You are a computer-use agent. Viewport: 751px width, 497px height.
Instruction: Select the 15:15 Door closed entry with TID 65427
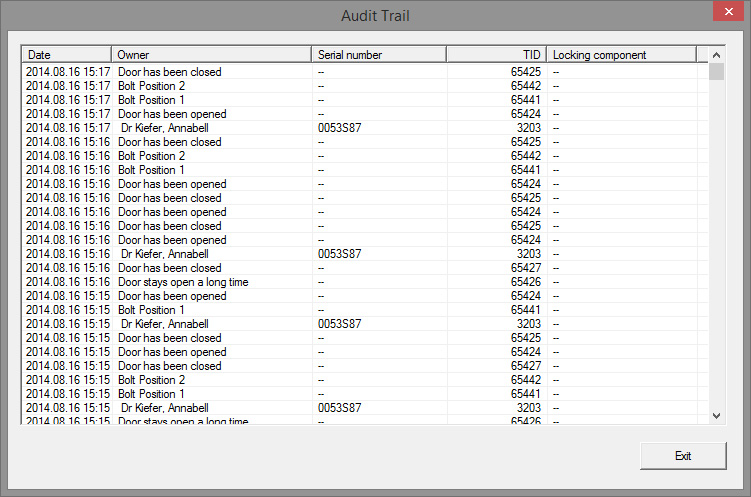169,366
